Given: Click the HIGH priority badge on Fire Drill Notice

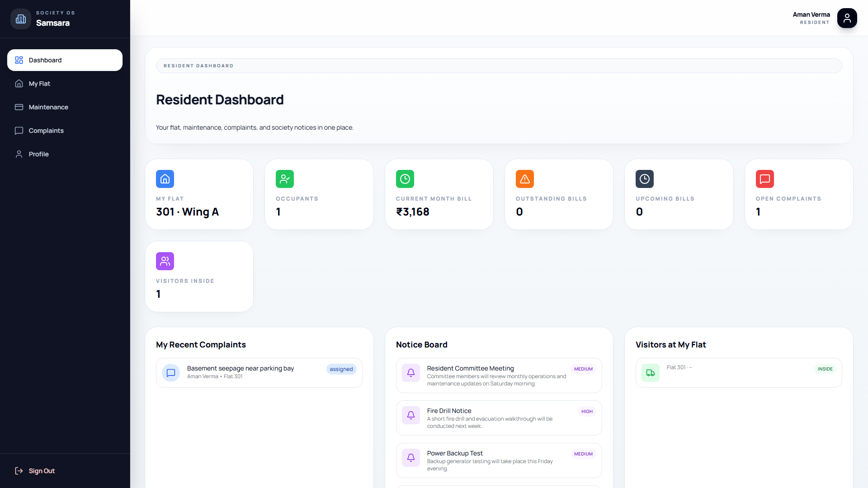Looking at the screenshot, I should pyautogui.click(x=586, y=412).
